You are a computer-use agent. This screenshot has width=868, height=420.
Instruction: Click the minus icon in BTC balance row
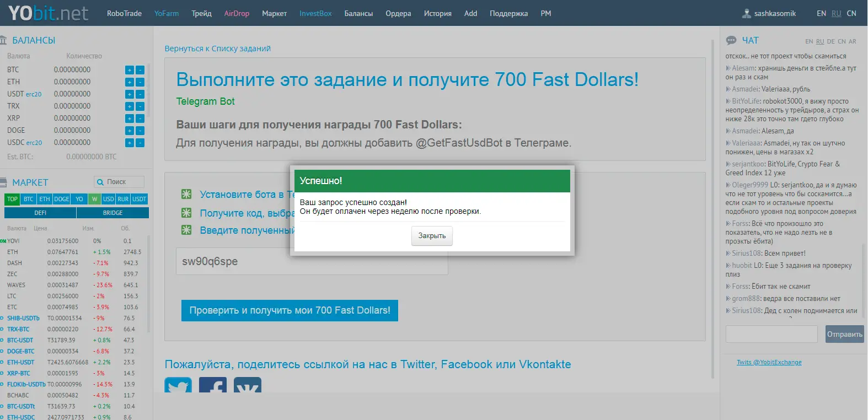coord(140,70)
